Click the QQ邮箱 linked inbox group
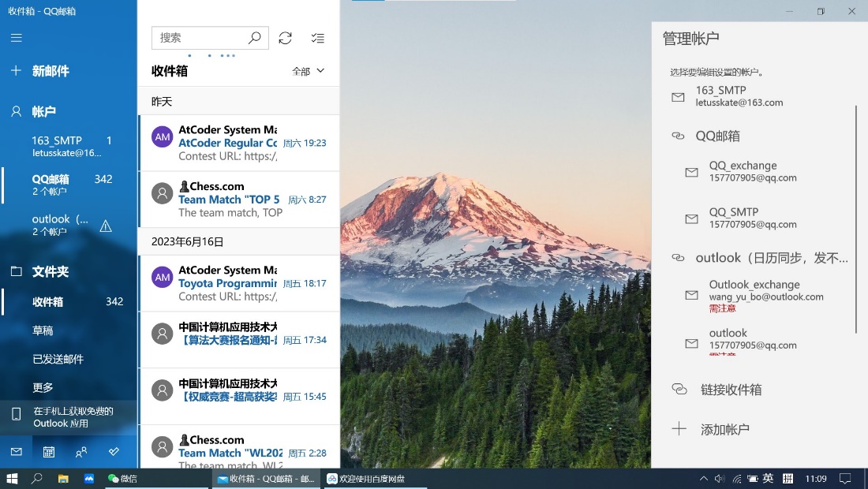Image resolution: width=868 pixels, height=489 pixels. [753, 136]
